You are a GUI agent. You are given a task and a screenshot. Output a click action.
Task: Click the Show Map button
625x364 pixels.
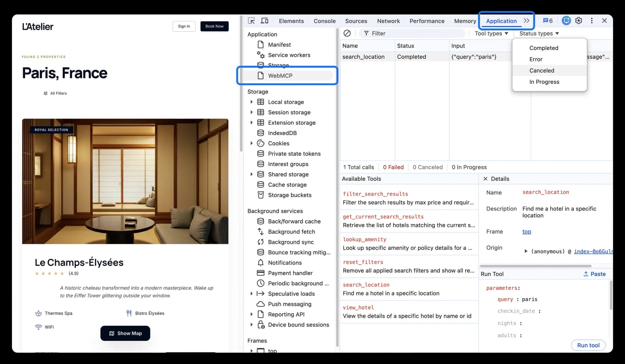(125, 333)
